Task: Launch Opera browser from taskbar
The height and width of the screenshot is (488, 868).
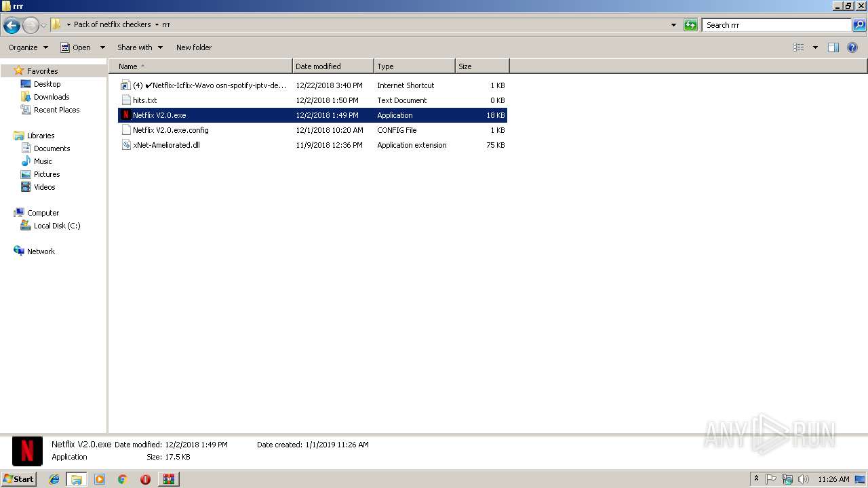Action: coord(145,479)
